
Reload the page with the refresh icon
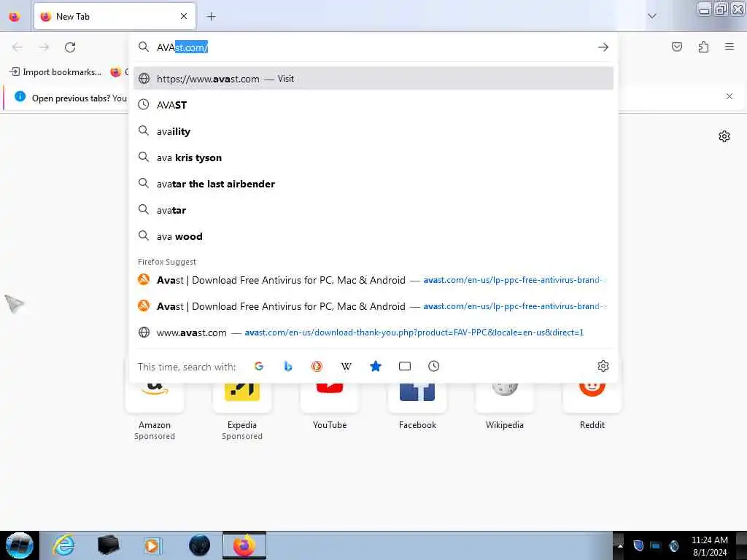[x=70, y=47]
